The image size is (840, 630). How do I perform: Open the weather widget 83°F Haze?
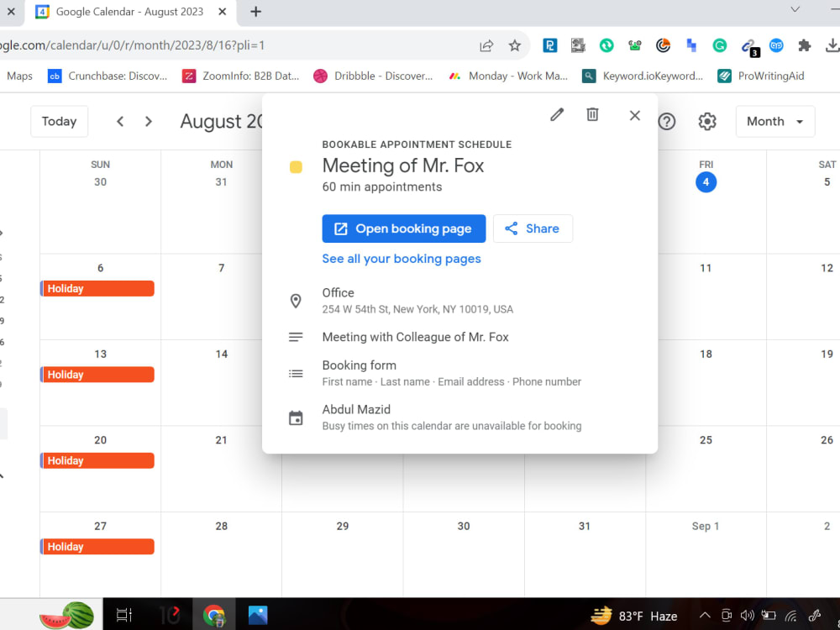pyautogui.click(x=633, y=616)
